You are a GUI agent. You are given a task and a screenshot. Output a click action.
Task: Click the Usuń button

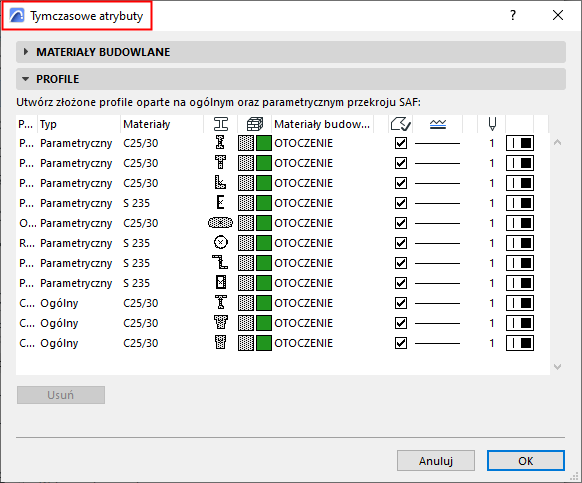pyautogui.click(x=61, y=395)
